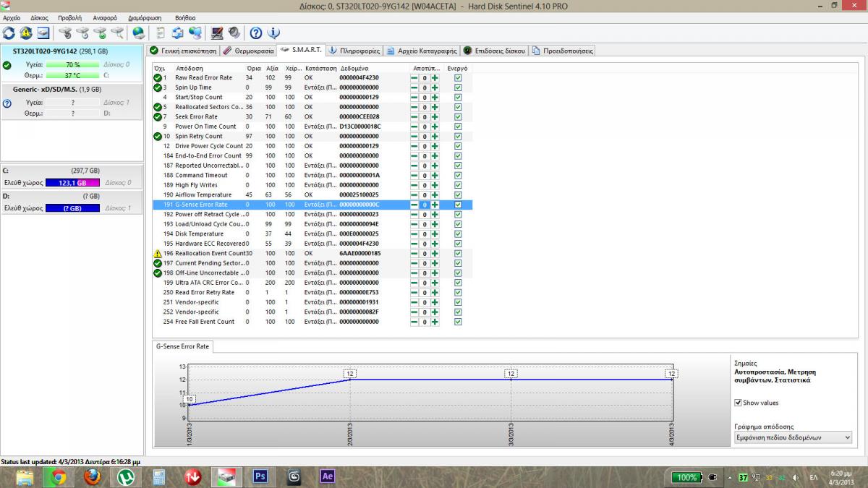Open the Διαμόρφωση menu
Viewport: 868px width, 488px height.
pos(145,17)
